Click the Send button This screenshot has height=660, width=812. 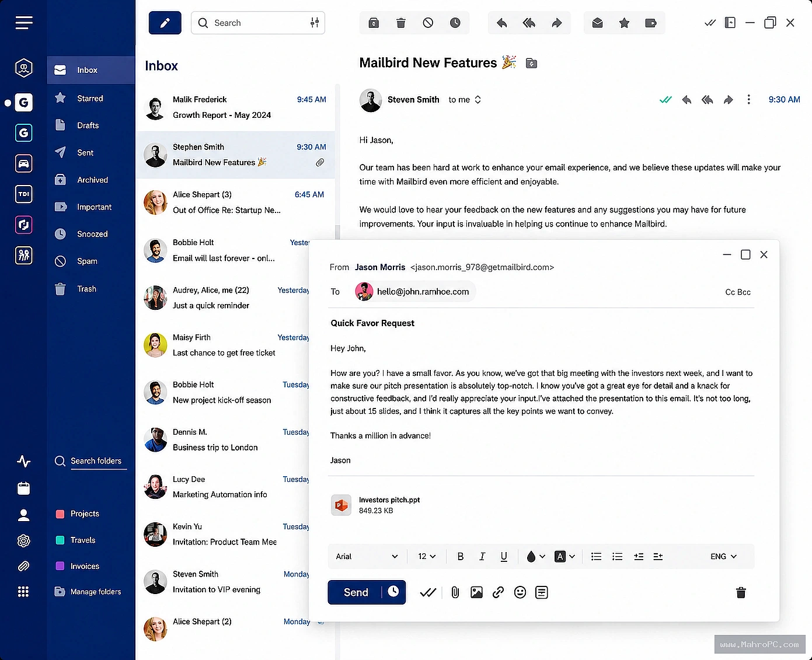click(x=356, y=592)
